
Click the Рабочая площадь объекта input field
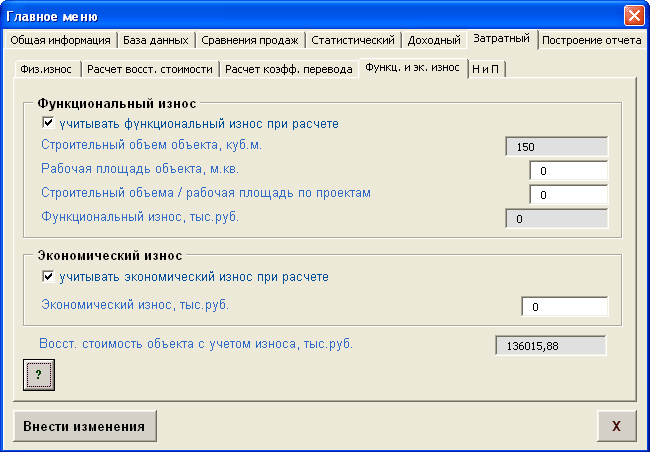coord(569,171)
